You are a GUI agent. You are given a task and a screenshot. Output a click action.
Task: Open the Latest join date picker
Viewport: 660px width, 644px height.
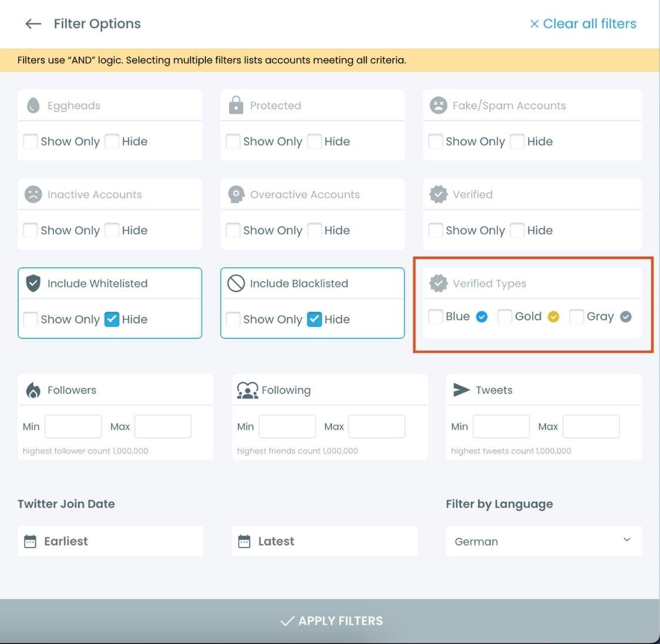(324, 541)
